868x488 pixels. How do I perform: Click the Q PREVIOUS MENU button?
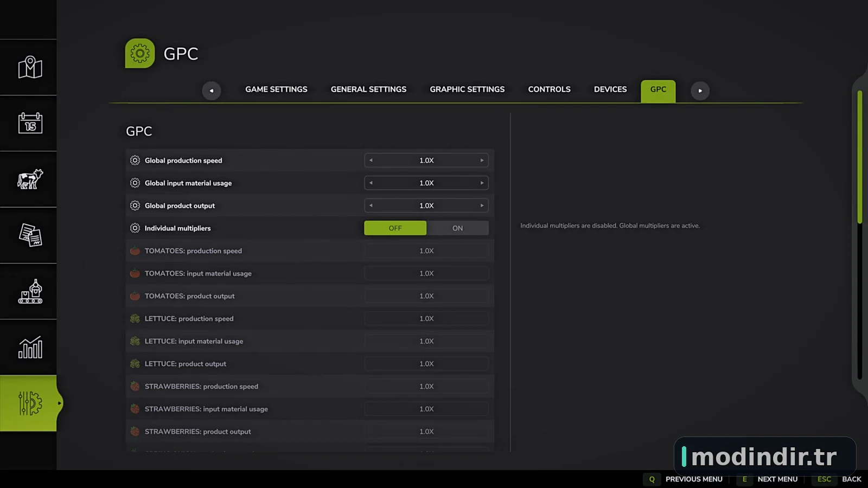pyautogui.click(x=684, y=479)
